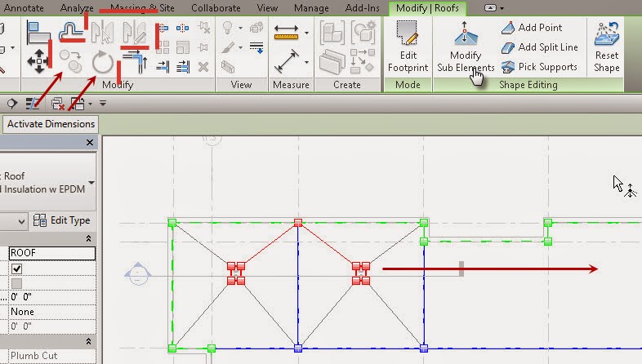642x364 pixels.
Task: Click Override Graphics paintbrush icon
Action: pos(228,47)
